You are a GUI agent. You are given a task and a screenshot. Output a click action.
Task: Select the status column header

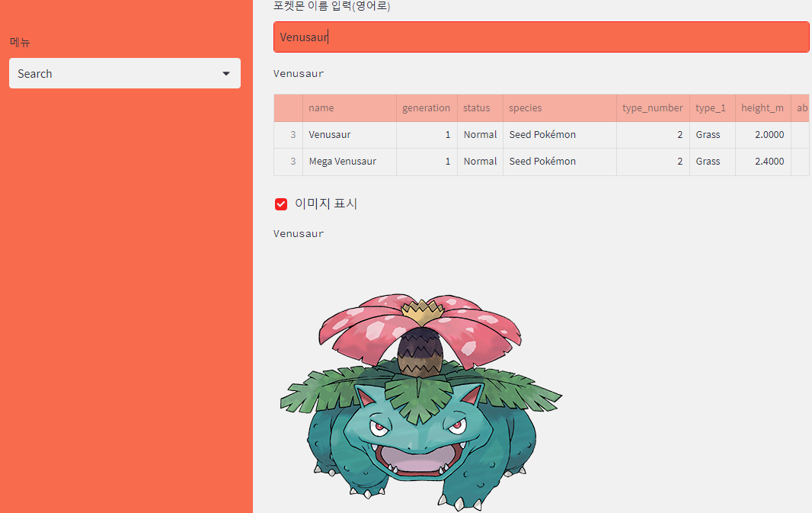click(480, 107)
